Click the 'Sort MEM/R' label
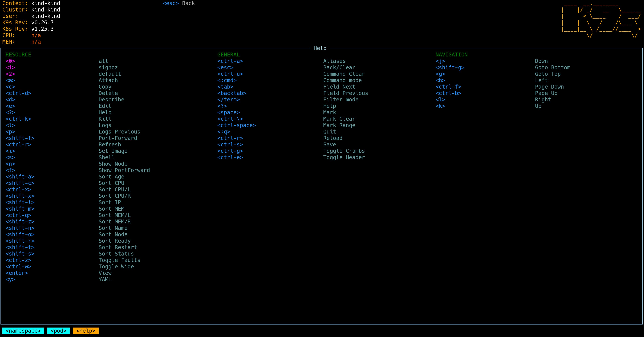Image resolution: width=644 pixels, height=337 pixels. (115, 222)
